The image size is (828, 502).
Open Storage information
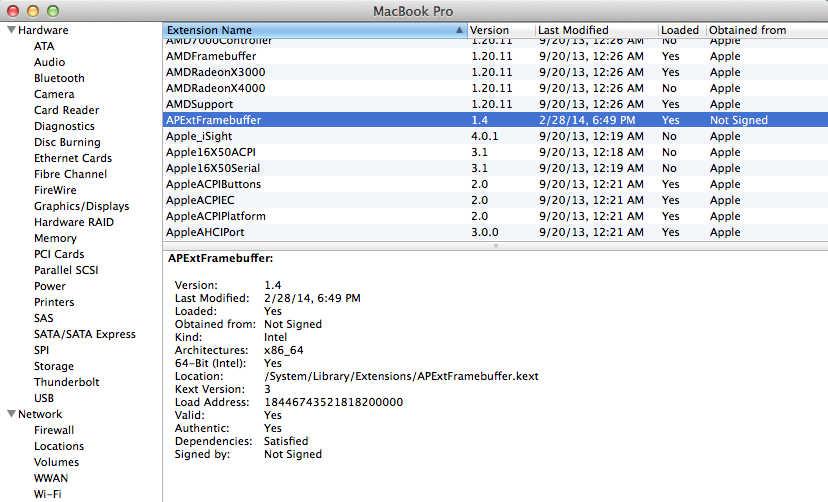coord(54,366)
